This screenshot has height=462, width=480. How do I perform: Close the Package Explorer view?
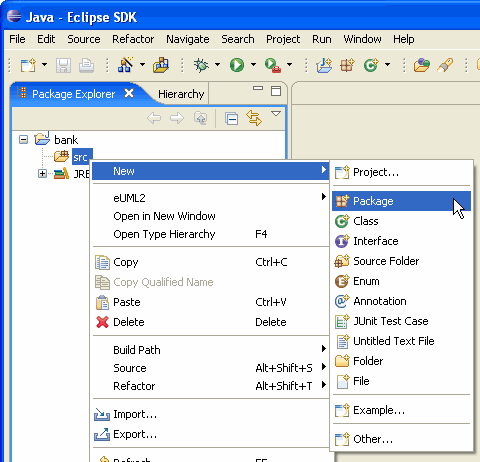129,93
